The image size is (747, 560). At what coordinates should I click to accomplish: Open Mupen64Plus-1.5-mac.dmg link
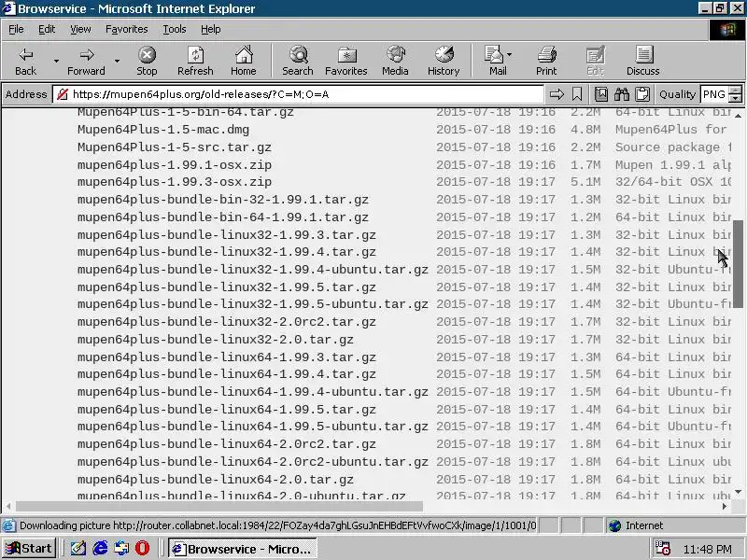pyautogui.click(x=163, y=130)
